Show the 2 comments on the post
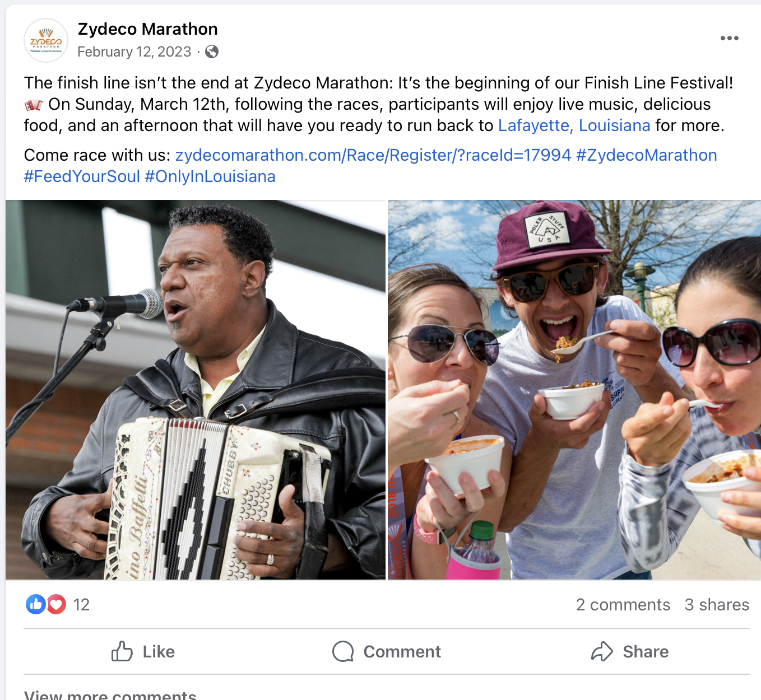Viewport: 761px width, 700px height. point(623,605)
